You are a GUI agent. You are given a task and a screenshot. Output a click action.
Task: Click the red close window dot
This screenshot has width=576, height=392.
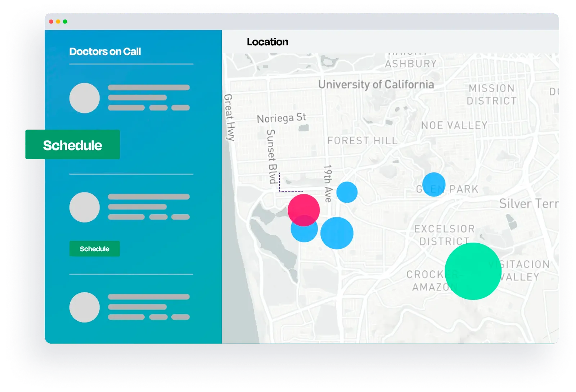51,22
